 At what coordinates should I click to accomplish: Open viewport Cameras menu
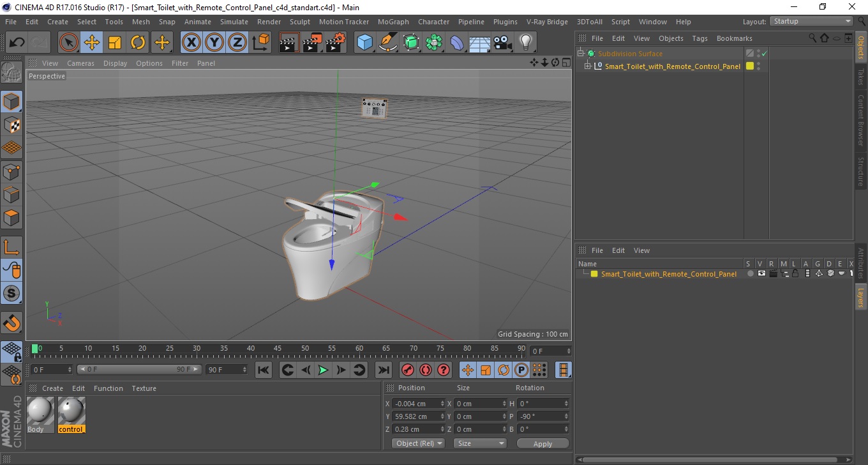(x=80, y=63)
